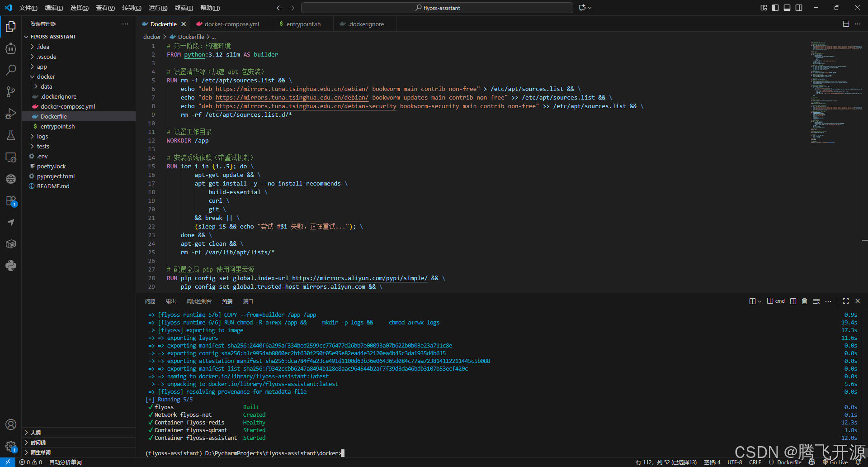Open pyproject.toml in explorer

click(56, 176)
